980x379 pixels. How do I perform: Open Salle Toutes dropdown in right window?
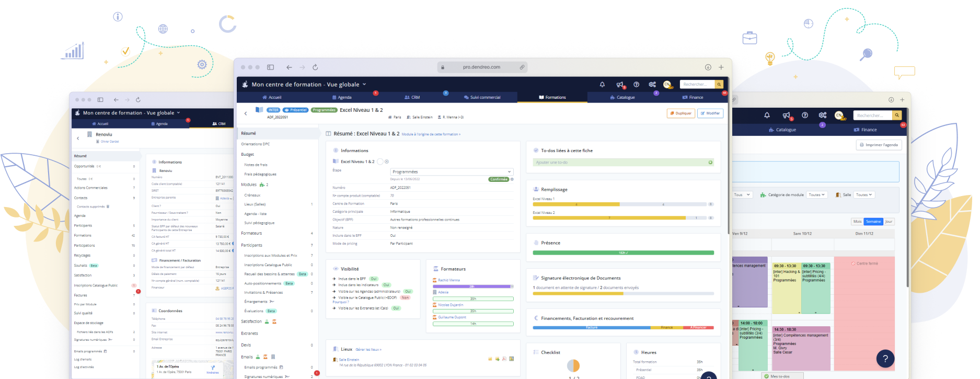coord(864,194)
